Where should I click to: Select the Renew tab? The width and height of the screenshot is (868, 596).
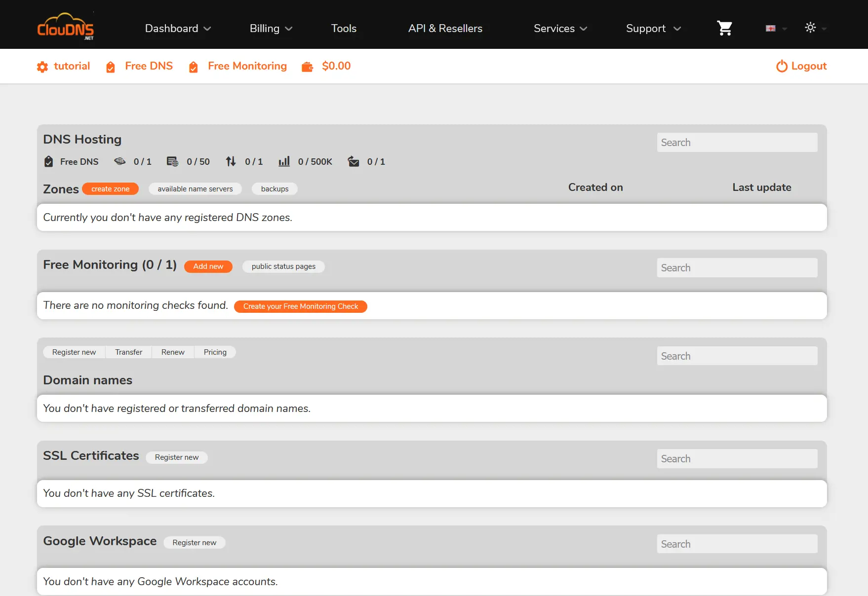(x=173, y=352)
